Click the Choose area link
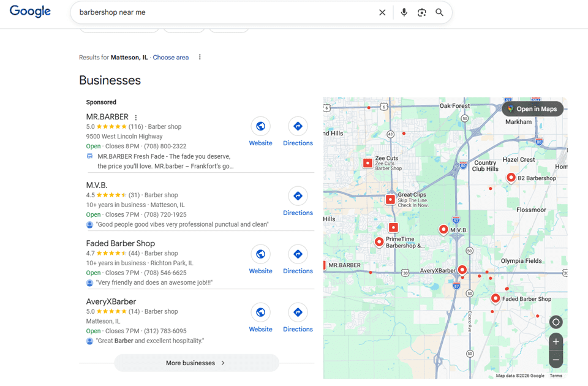588x386 pixels. 171,58
